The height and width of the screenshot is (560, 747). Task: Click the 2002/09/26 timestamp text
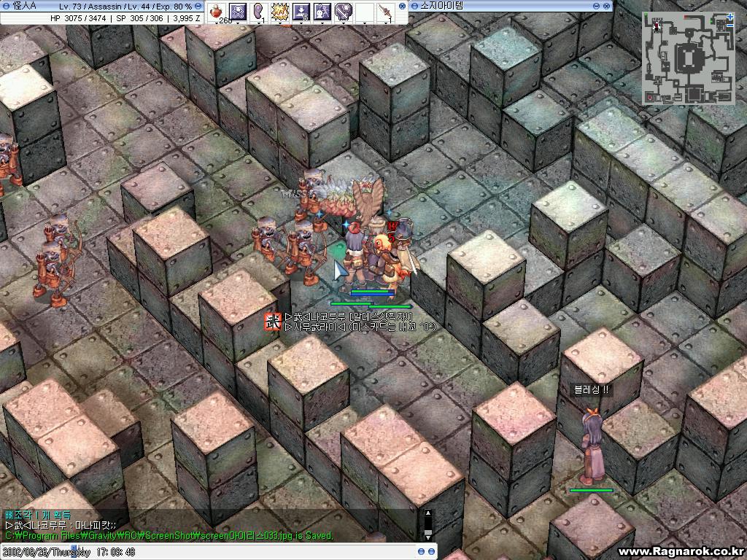(70, 553)
